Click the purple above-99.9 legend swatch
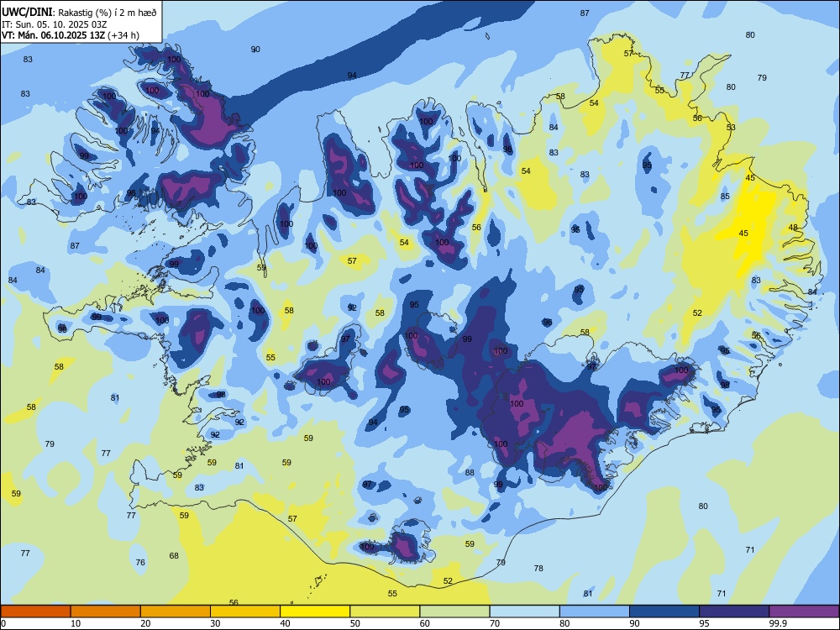This screenshot has height=630, width=840. pos(804,612)
